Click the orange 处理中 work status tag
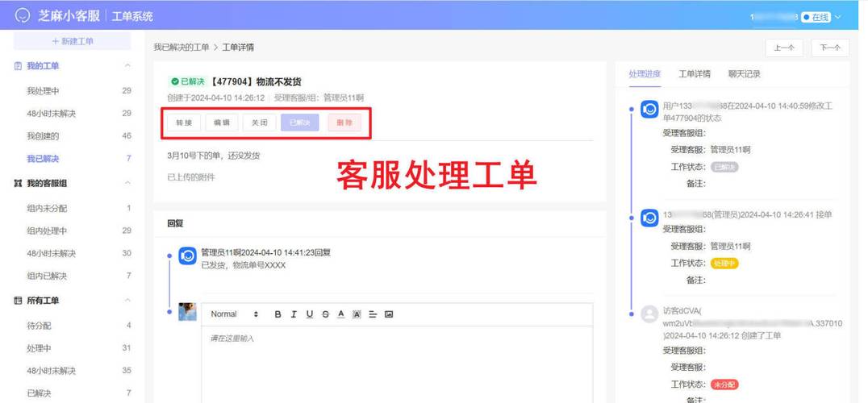Screen dimensions: 868x403 pyautogui.click(x=724, y=263)
